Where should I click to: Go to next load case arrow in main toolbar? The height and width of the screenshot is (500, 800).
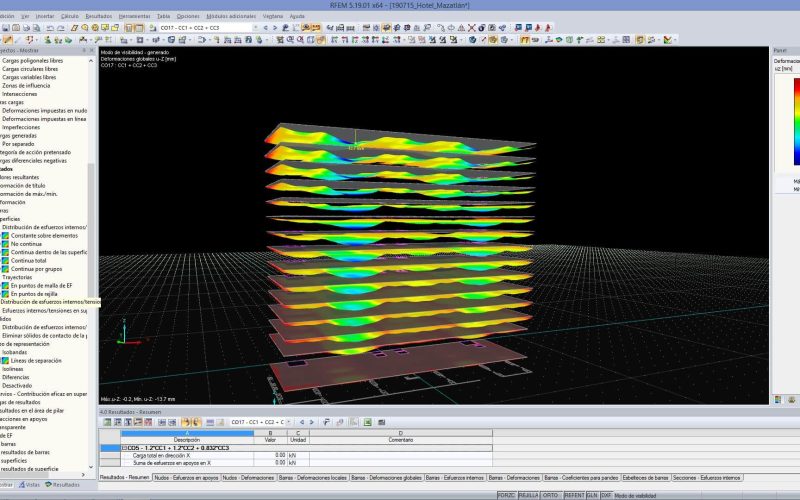(x=275, y=28)
